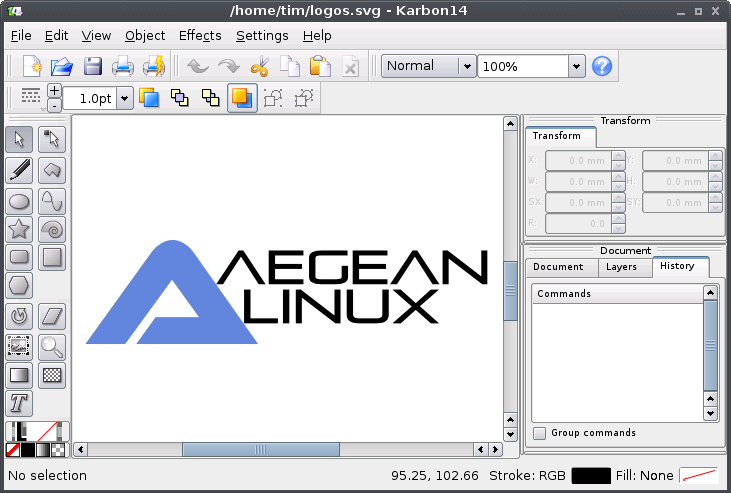Screen dimensions: 731x493
Task: Switch to the Document tab
Action: (558, 267)
